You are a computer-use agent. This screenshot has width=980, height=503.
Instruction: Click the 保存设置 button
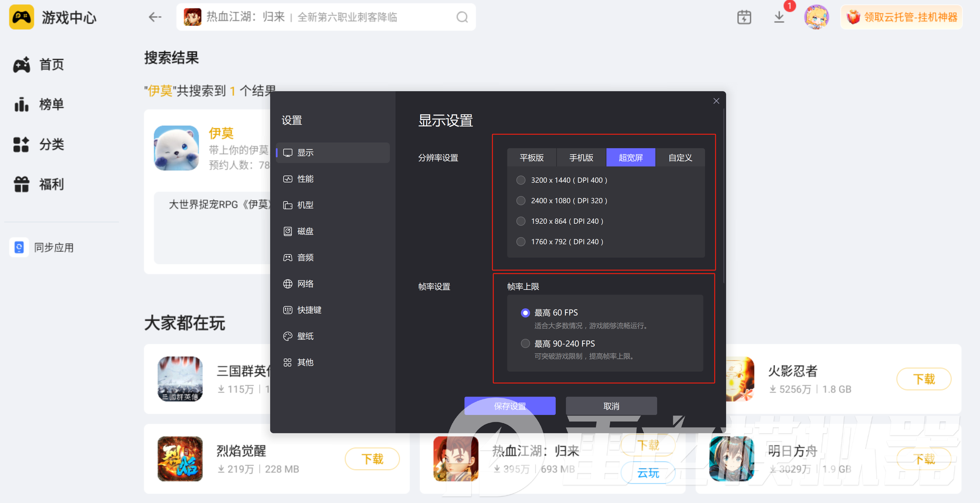click(510, 406)
